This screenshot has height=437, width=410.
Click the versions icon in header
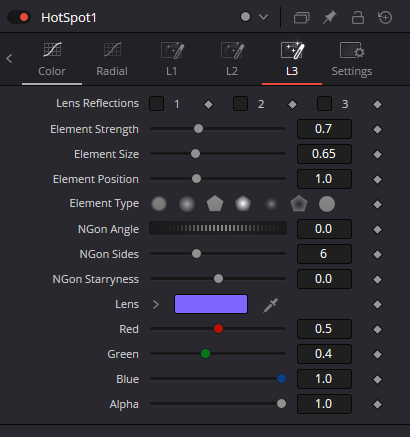(x=301, y=17)
